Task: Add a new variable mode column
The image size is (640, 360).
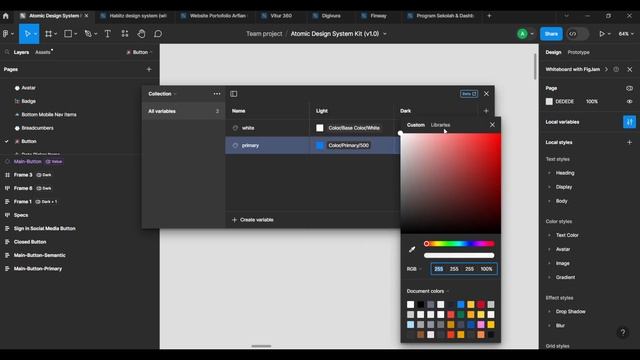Action: click(x=486, y=111)
